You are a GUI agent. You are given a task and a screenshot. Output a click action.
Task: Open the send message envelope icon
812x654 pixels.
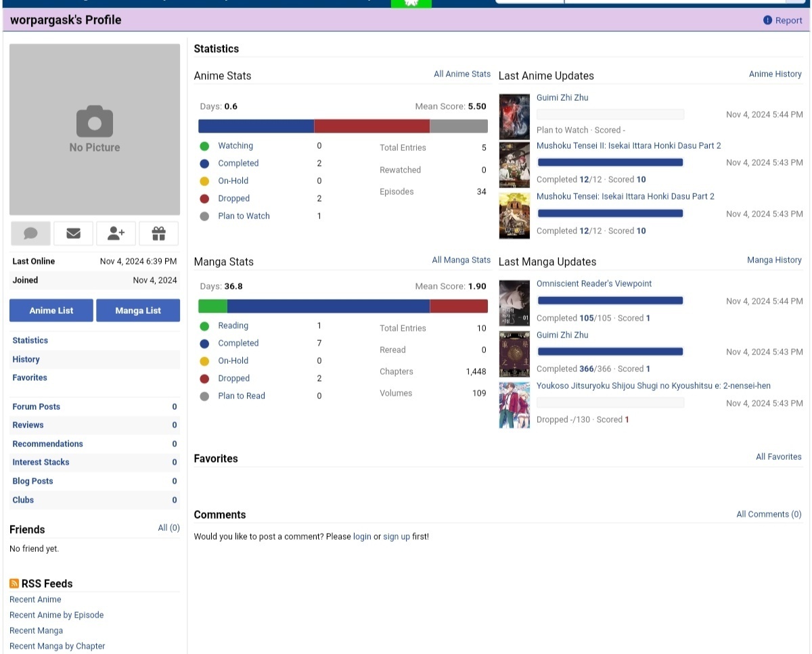click(x=73, y=233)
